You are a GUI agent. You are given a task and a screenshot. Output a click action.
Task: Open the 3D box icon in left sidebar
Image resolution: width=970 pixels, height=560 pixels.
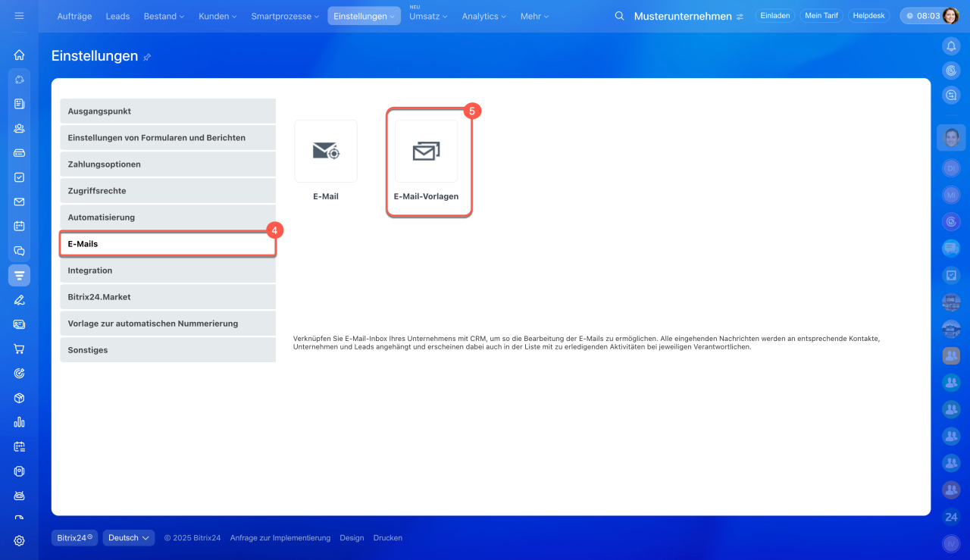point(19,398)
